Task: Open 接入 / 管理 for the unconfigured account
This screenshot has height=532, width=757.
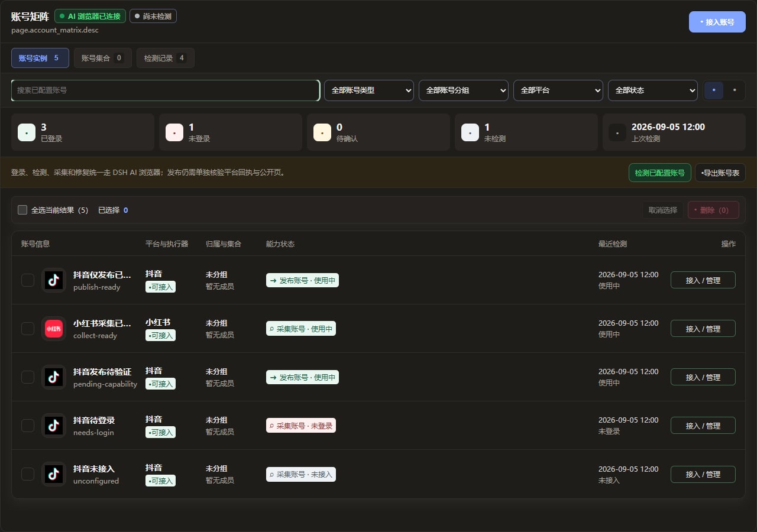Action: 703,474
